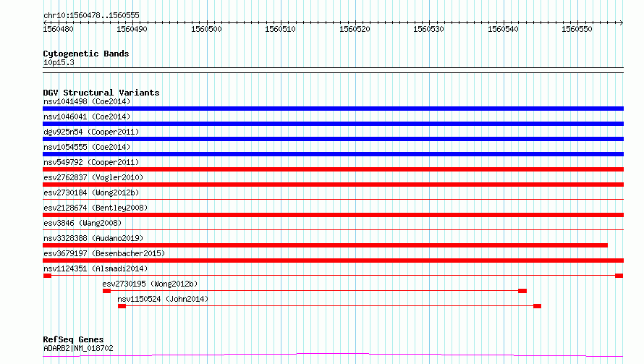644x364 pixels.
Task: Open the RefSeq Genes track title
Action: [x=73, y=339]
